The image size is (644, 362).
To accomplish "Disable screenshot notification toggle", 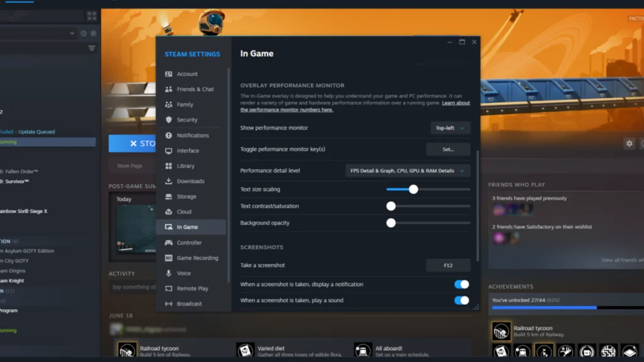I will (461, 285).
